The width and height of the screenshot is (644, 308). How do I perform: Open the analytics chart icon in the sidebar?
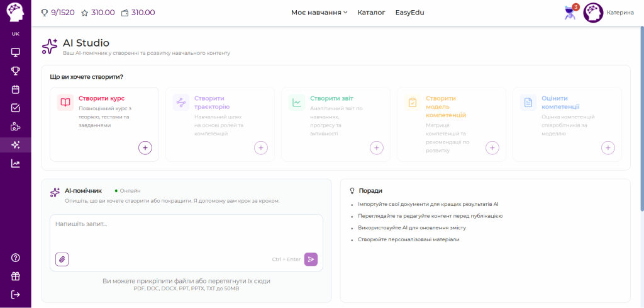15,164
